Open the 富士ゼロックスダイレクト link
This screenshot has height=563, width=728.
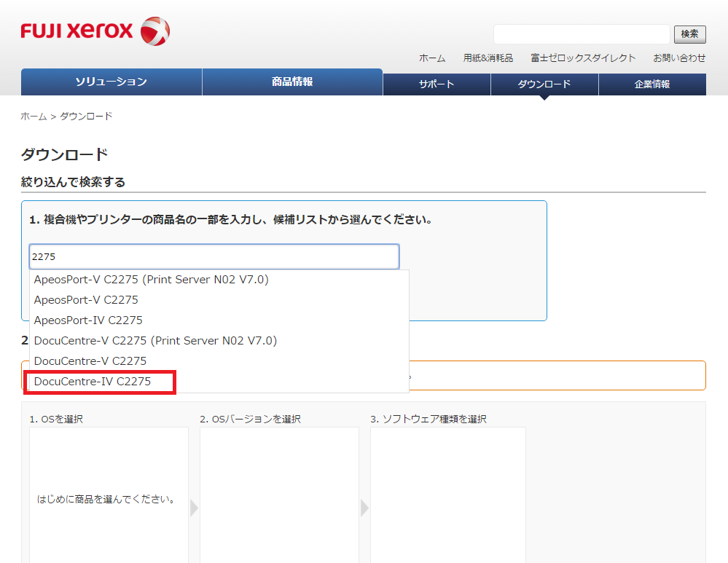[x=583, y=58]
